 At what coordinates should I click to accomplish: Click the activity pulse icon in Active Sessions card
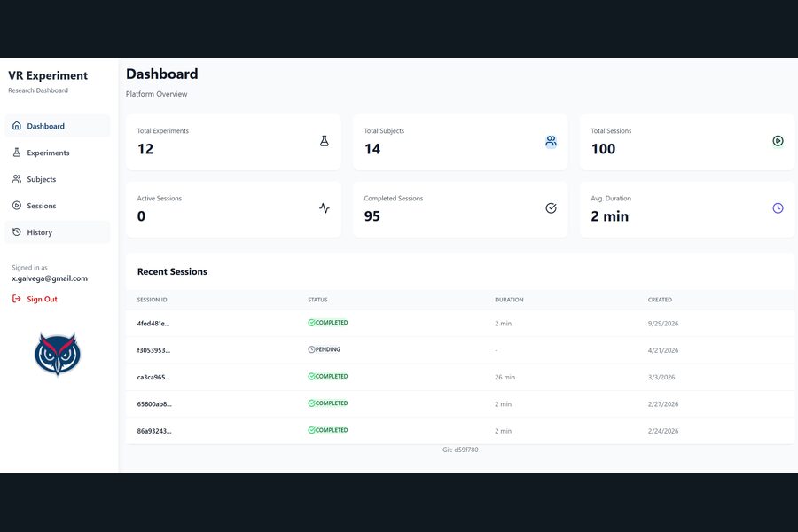click(325, 208)
